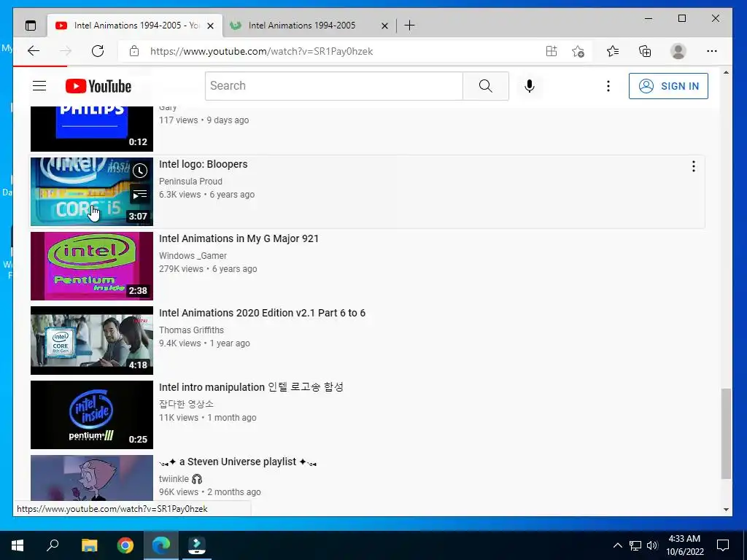Open the notification center icon
Viewport: 747px width, 560px height.
click(723, 545)
